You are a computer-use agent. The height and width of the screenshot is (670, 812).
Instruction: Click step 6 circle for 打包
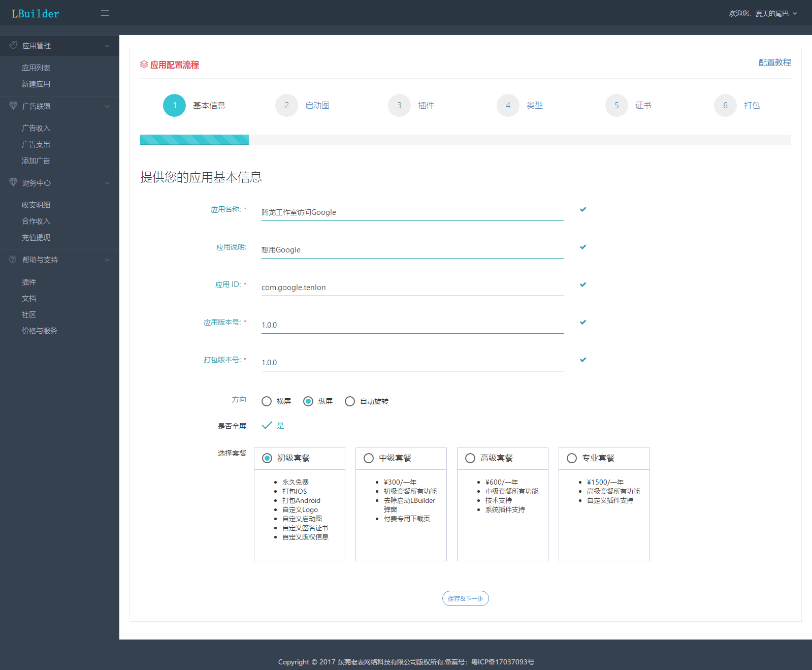725,106
